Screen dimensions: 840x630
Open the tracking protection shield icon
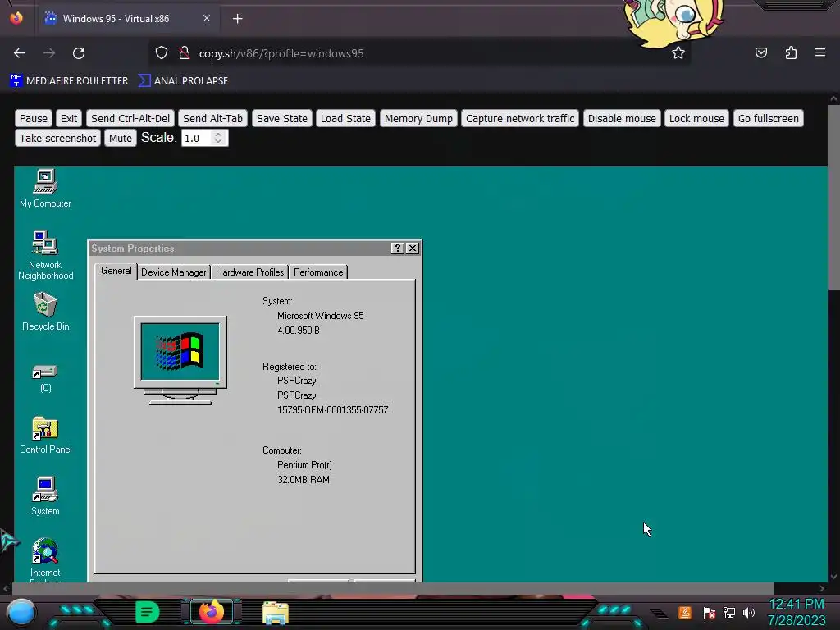pos(162,53)
